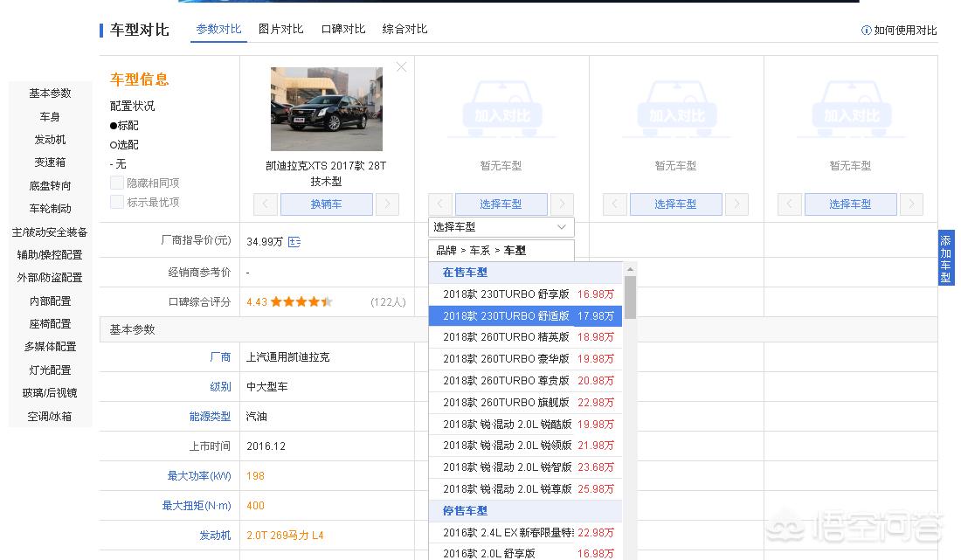Jump to 基本参数 in sidebar
This screenshot has width=961, height=560.
[x=51, y=93]
